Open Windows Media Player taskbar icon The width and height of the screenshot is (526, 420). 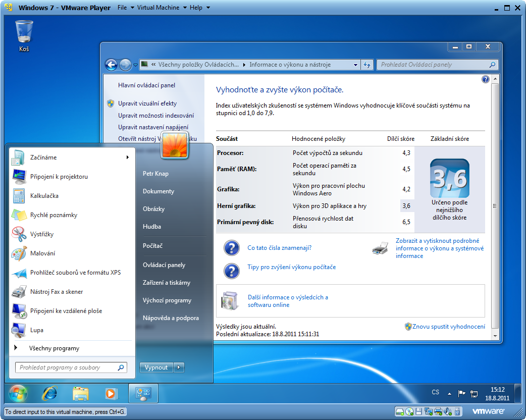click(x=111, y=393)
